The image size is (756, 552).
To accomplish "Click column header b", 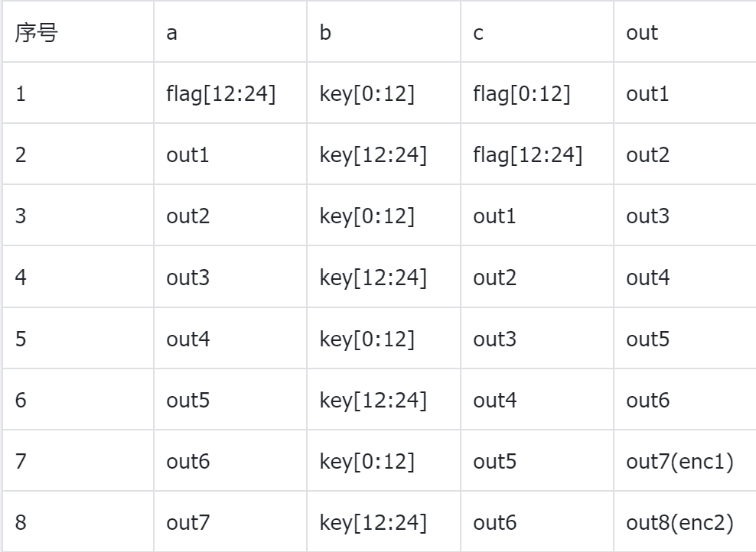I will pos(325,34).
